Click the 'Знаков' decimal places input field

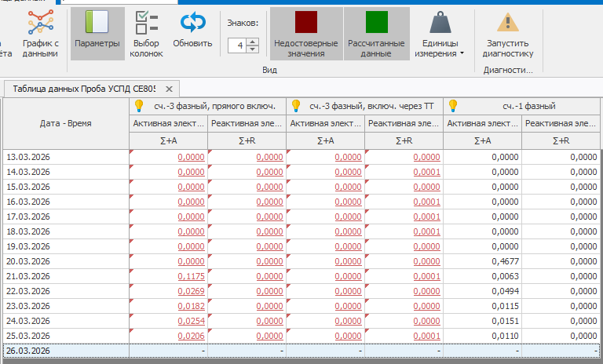pos(237,45)
